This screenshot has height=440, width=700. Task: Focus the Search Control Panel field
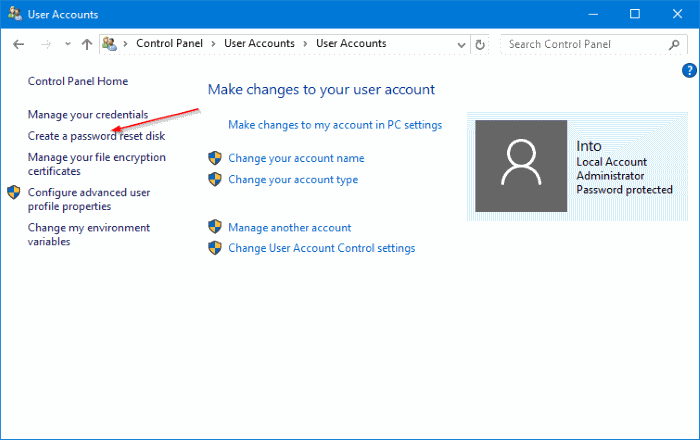[x=585, y=44]
